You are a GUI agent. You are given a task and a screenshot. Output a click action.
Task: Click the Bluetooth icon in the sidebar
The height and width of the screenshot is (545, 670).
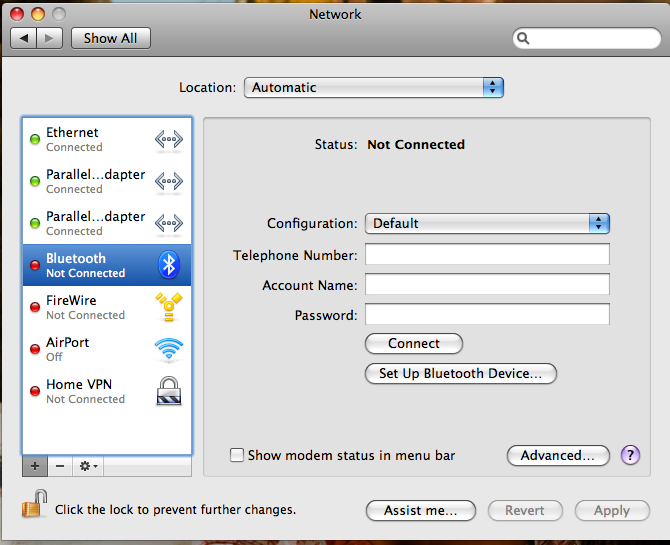[169, 265]
